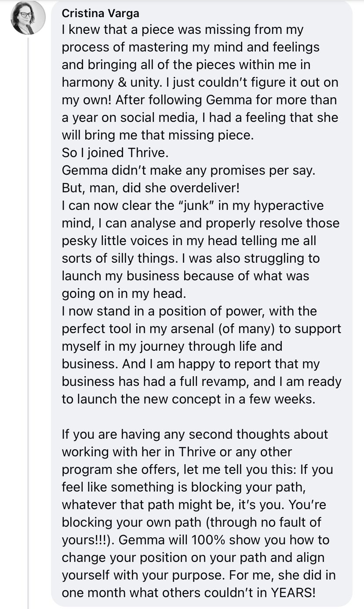Open the Cristina Varga name link

pyautogui.click(x=101, y=13)
